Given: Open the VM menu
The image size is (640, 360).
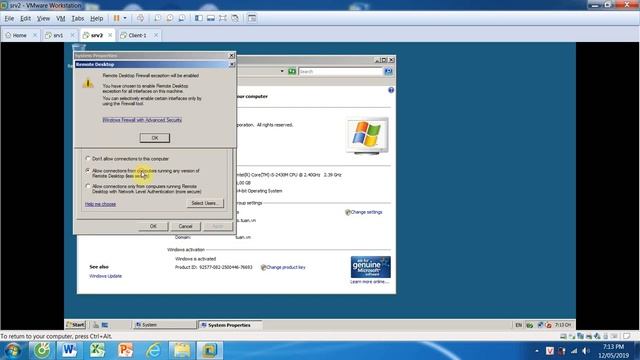Looking at the screenshot, I should (x=61, y=18).
